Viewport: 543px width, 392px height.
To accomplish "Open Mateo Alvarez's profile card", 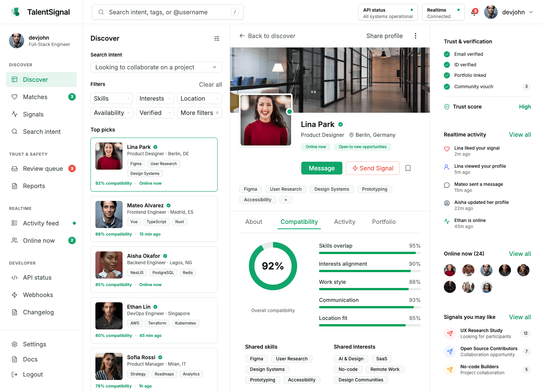I will 154,219.
